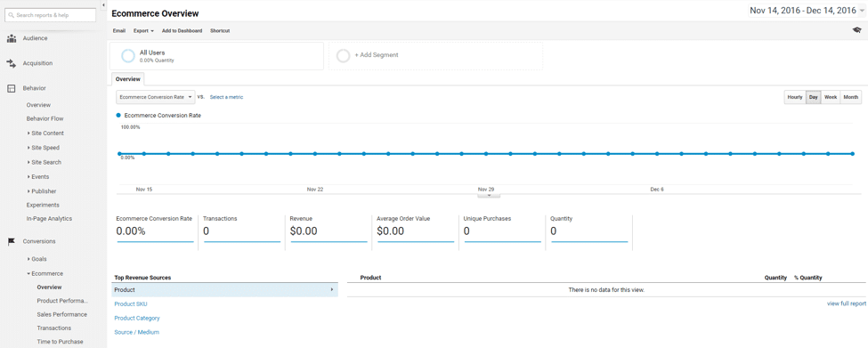Click view full report link

click(x=847, y=303)
